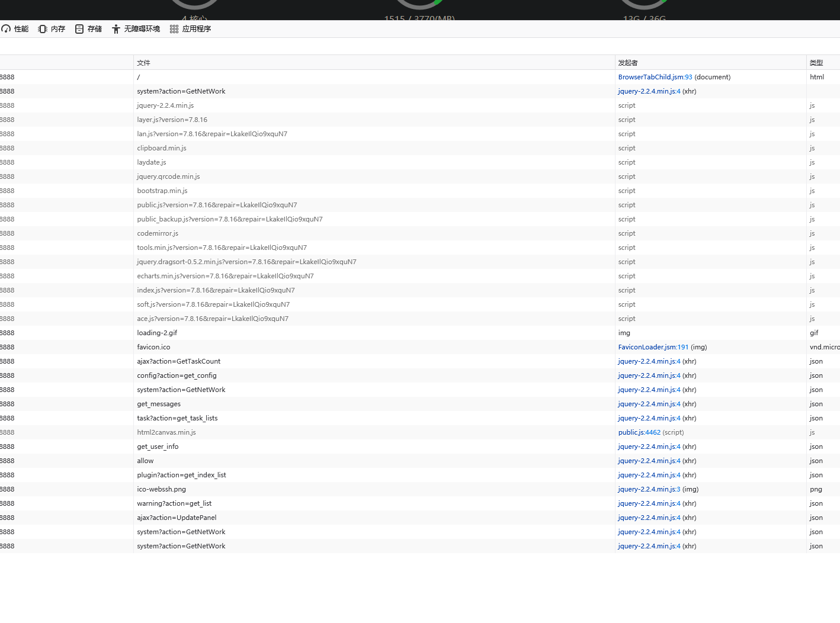Select the ajax?action=UpdatePanel request
Screen dimensions: 840x623
click(177, 518)
